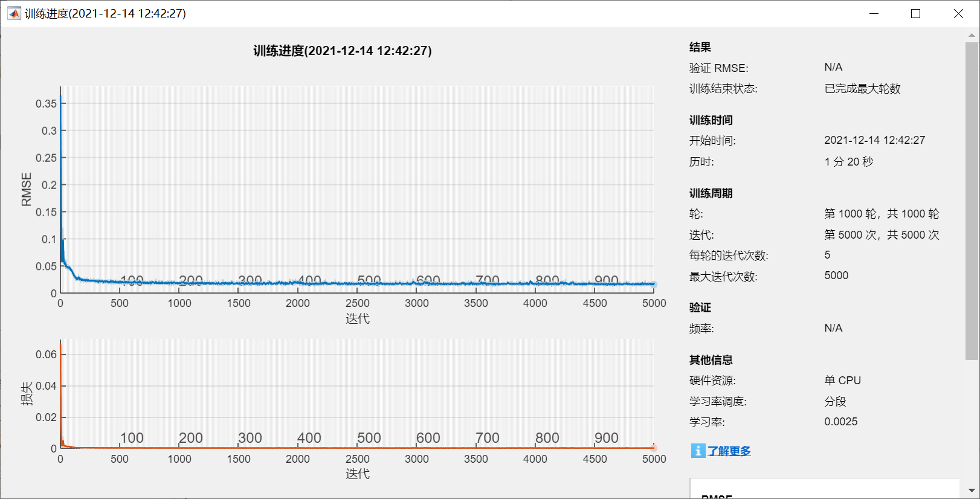The height and width of the screenshot is (499, 980).
Task: Click the MATLAB logo icon in title bar
Action: 14,13
